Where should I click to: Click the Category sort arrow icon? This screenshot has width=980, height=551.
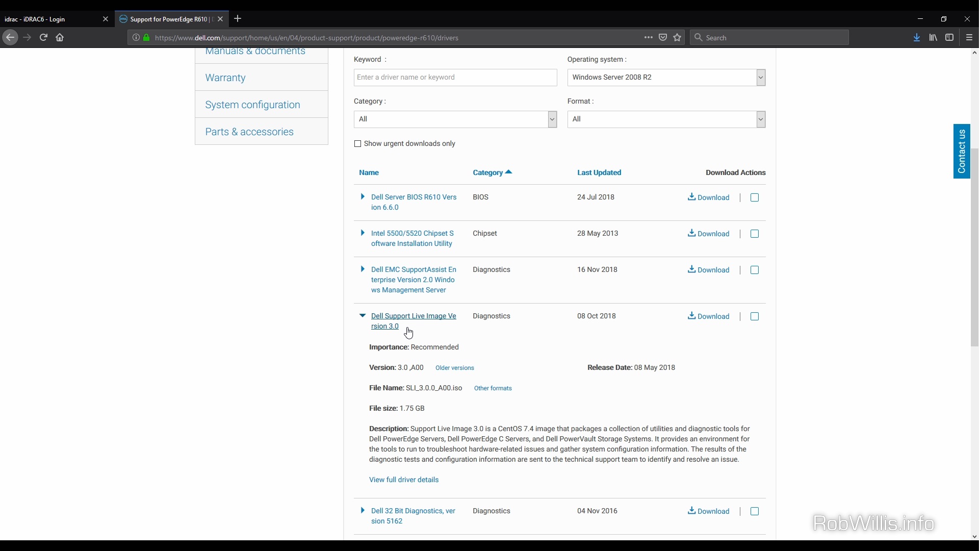point(509,172)
